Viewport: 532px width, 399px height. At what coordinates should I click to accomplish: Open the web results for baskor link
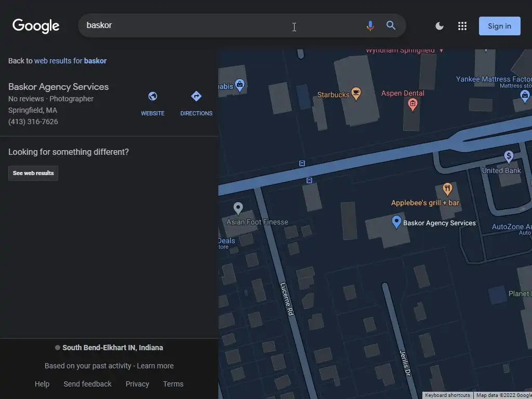pyautogui.click(x=70, y=61)
